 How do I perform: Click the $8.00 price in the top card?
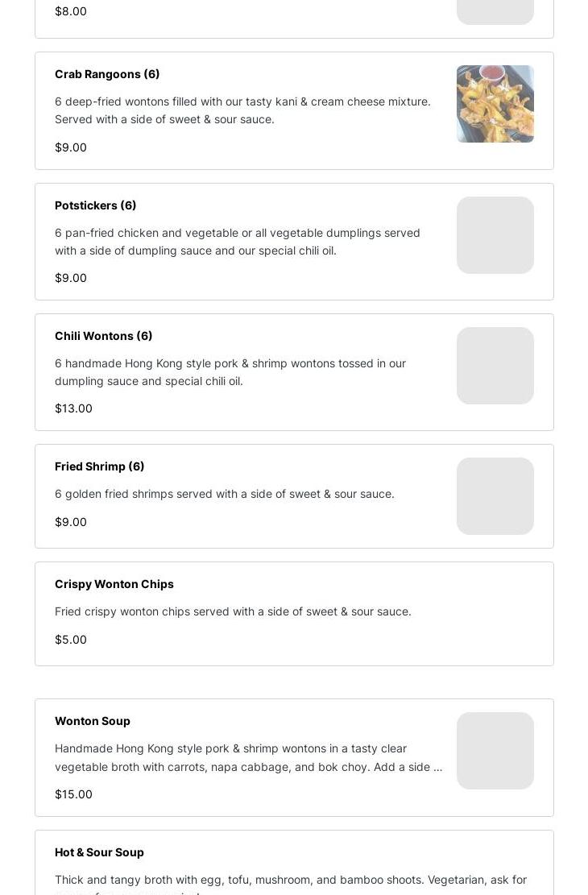tap(71, 11)
